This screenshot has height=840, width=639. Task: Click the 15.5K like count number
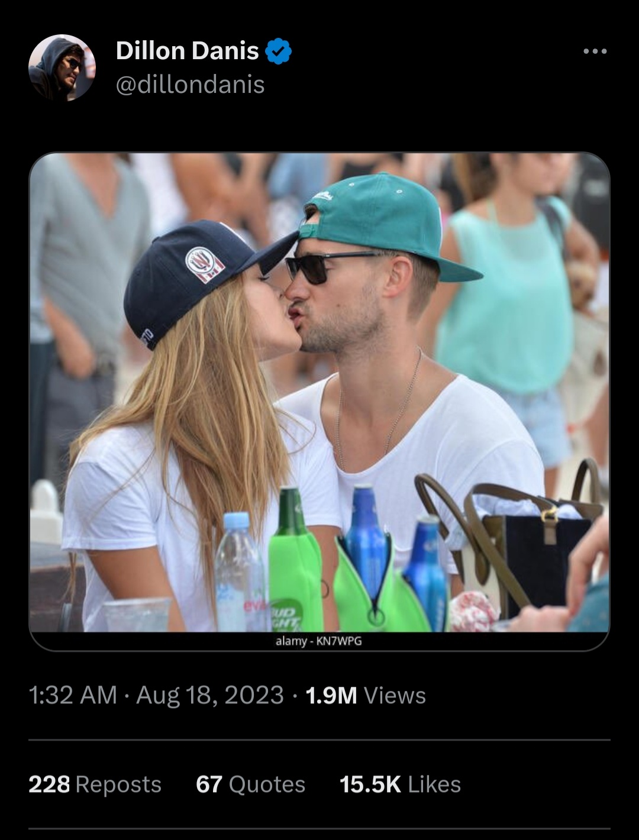(370, 784)
